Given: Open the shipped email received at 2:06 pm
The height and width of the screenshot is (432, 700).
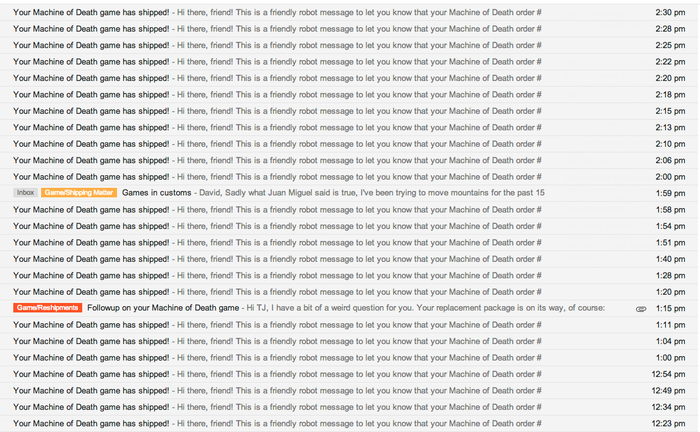Looking at the screenshot, I should click(349, 161).
